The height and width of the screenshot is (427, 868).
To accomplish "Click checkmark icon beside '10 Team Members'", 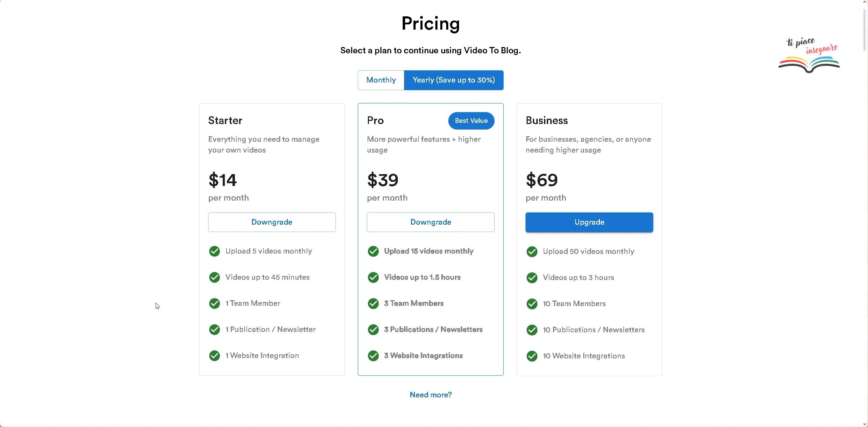I will point(532,304).
